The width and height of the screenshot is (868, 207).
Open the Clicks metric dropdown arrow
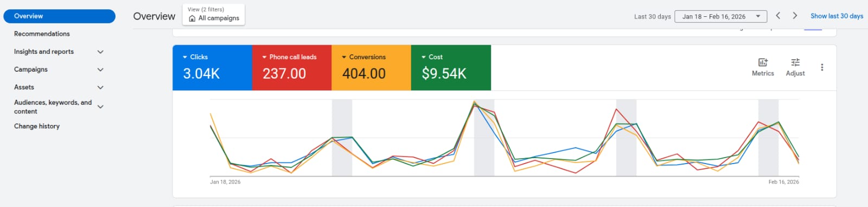pos(185,57)
